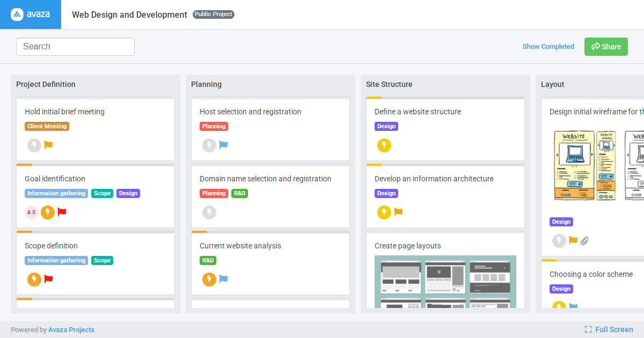Click the Scope tag on Scope definition card

point(102,261)
